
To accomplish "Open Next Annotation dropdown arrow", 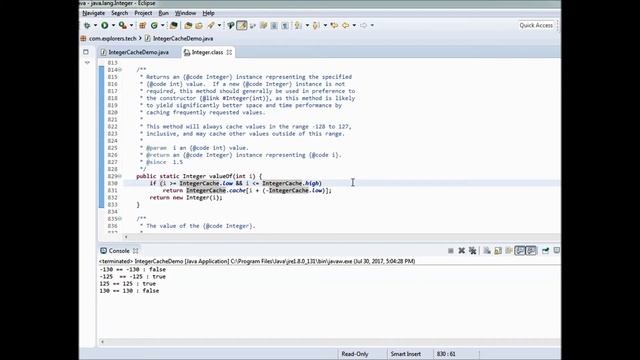I will (307, 25).
